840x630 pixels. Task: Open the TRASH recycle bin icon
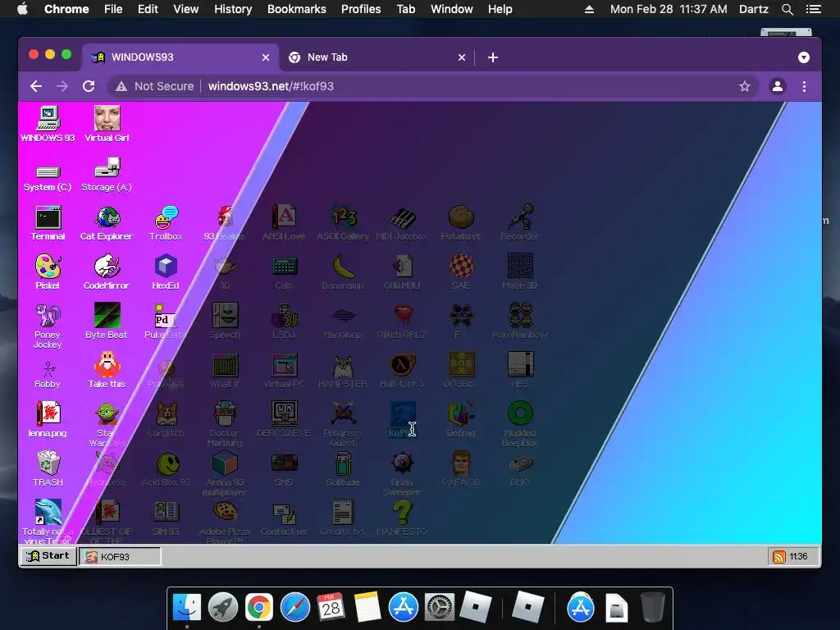coord(48,469)
